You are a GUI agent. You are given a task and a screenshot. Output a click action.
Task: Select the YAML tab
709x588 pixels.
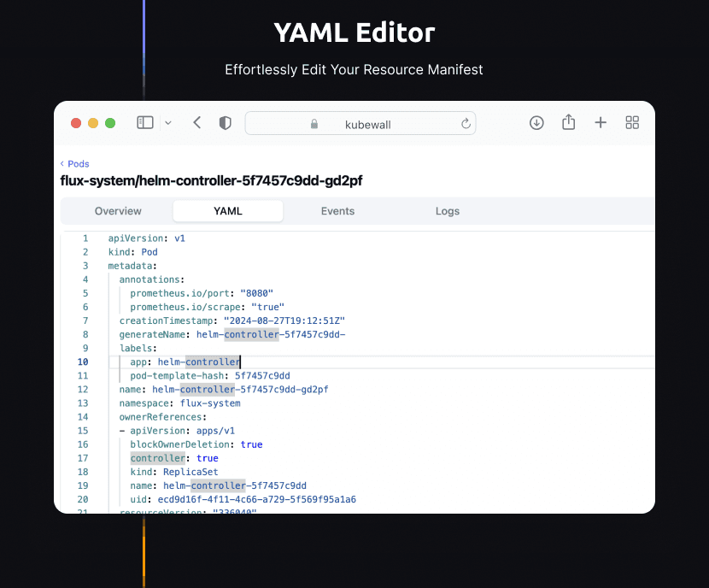point(228,211)
